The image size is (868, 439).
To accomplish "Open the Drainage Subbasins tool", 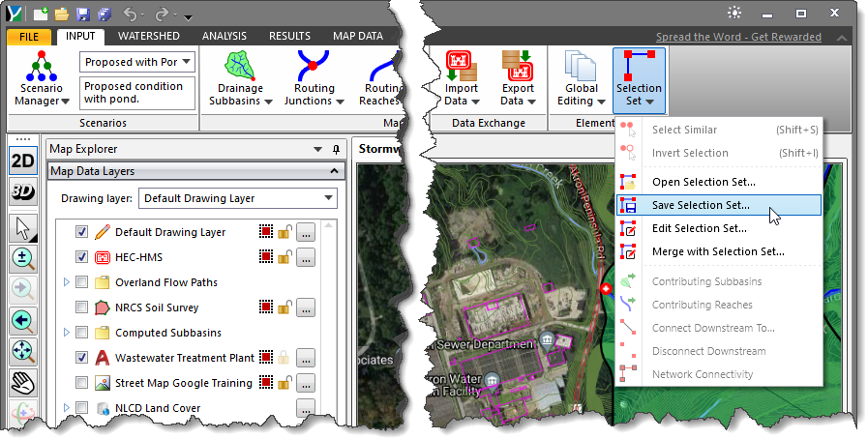I will (x=240, y=79).
